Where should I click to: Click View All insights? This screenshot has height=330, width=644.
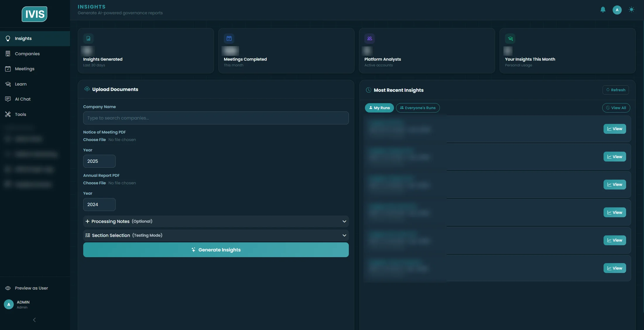tap(616, 108)
